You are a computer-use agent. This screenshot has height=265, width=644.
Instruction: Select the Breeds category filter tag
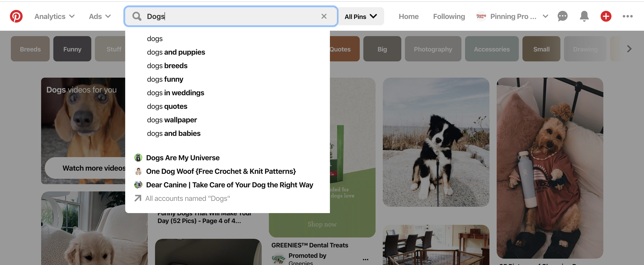pos(30,49)
